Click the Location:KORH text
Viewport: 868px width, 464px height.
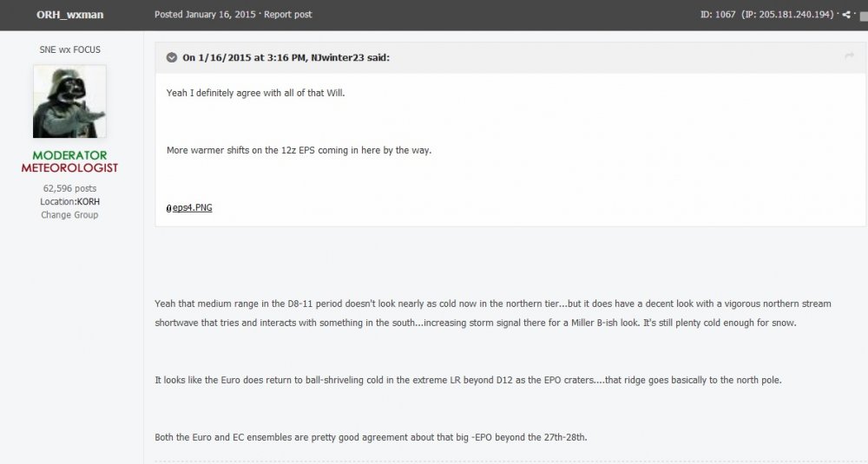69,202
